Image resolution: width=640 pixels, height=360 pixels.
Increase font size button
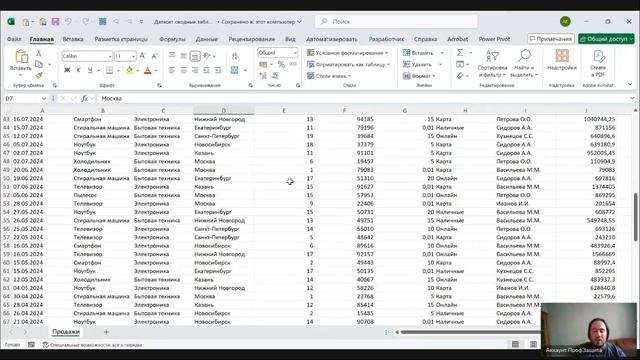(x=143, y=56)
